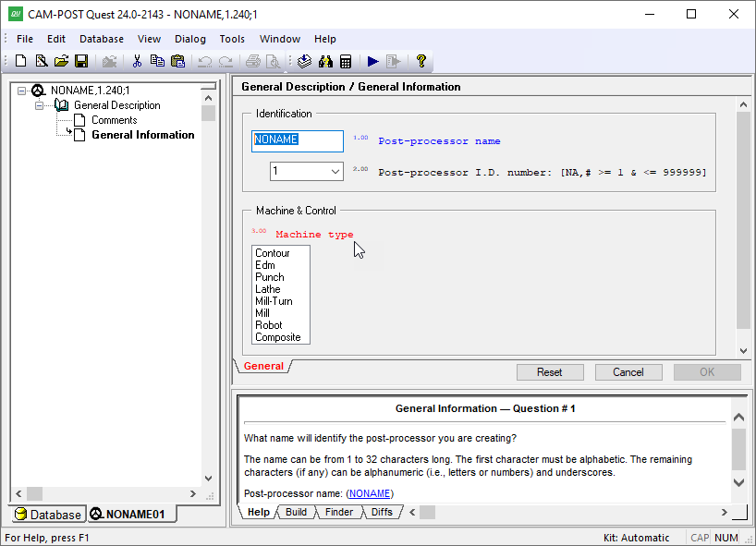The width and height of the screenshot is (756, 546).
Task: Follow the NONAME hyperlink in help text
Action: click(x=370, y=493)
